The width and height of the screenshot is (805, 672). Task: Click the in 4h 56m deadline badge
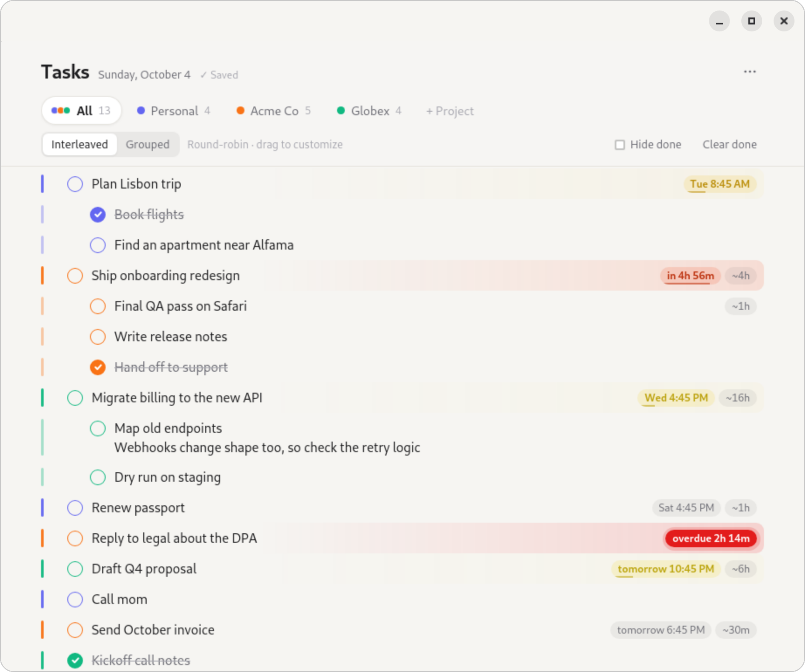pos(690,276)
